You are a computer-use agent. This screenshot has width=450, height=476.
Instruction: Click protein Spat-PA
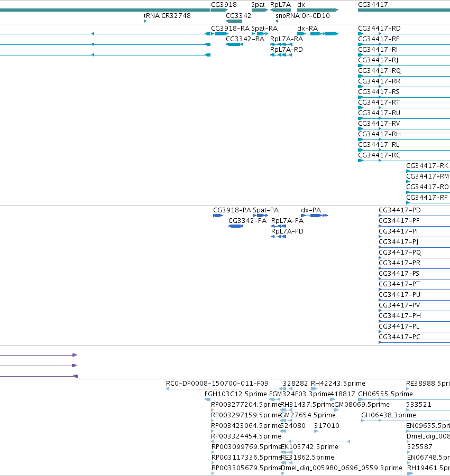[x=265, y=210]
